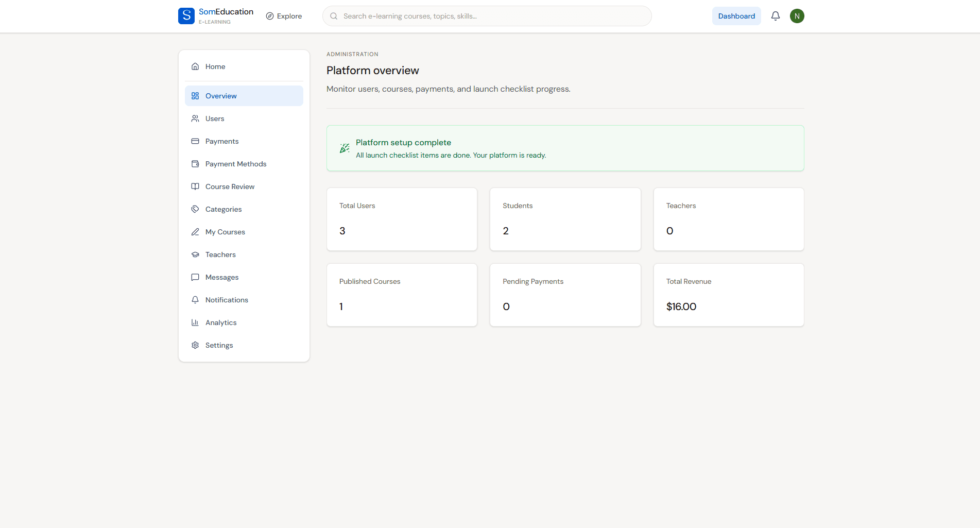Click the "Monitor users, courses, payments" description
Screen dimensions: 980x528
449,89
